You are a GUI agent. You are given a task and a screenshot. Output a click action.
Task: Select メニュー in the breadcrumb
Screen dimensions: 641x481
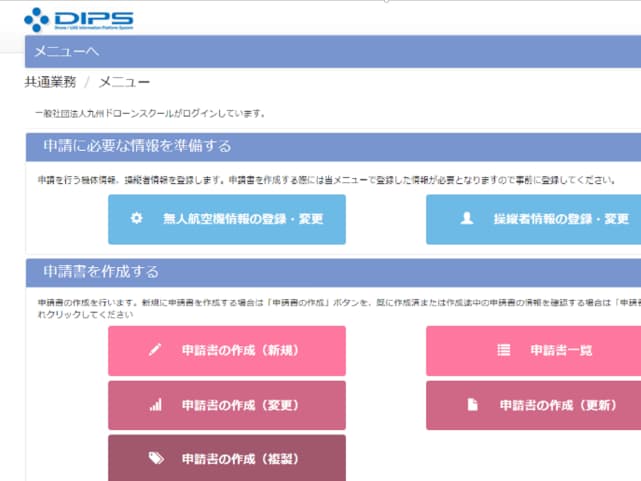[124, 82]
